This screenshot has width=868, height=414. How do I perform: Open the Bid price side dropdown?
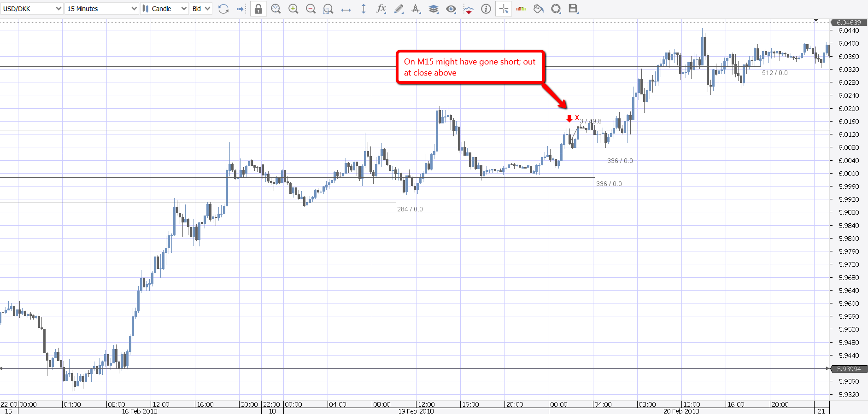click(201, 9)
